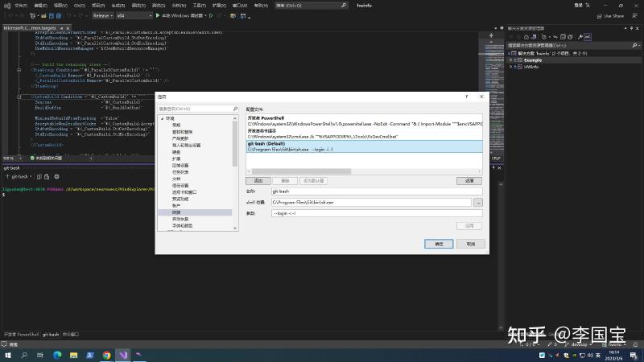Click the Edge browser taskbar icon
The image size is (644, 362).
57,355
